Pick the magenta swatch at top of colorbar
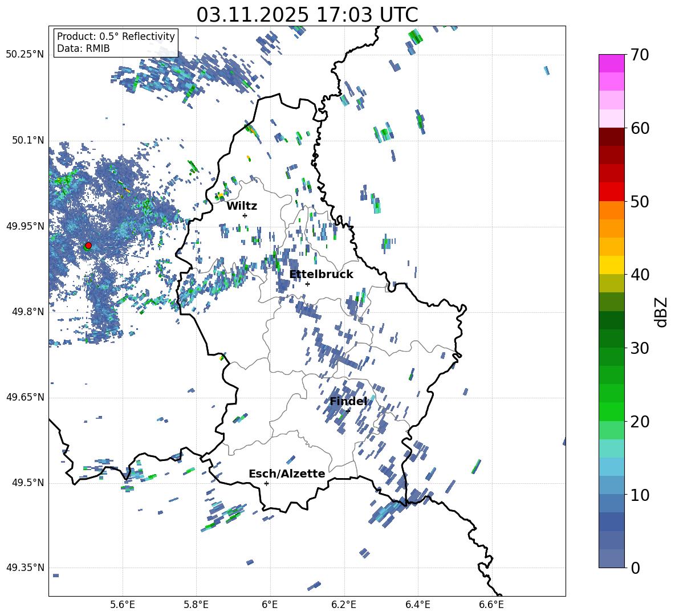Image resolution: width=675 pixels, height=616 pixels. [x=612, y=63]
